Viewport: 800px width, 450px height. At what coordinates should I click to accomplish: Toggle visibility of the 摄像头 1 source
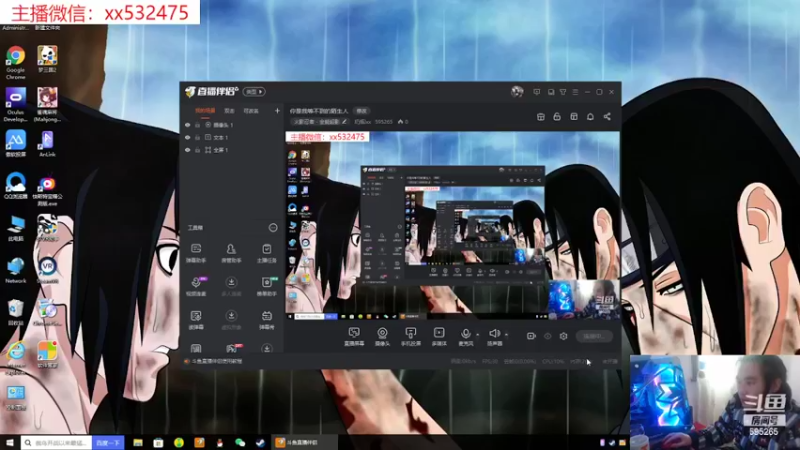coord(187,125)
